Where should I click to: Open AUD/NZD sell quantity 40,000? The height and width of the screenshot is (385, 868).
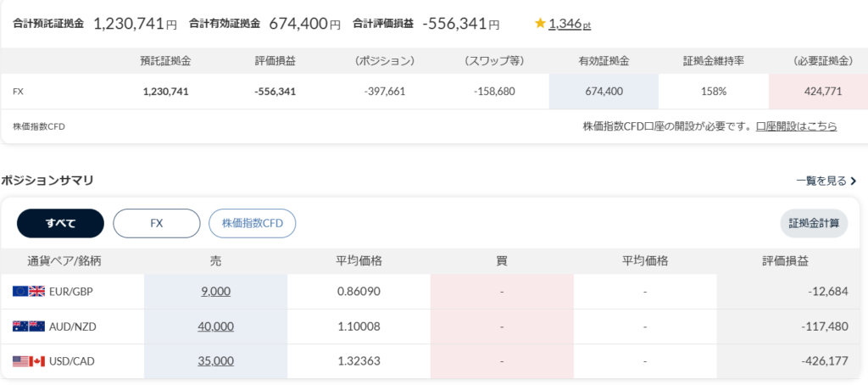215,326
